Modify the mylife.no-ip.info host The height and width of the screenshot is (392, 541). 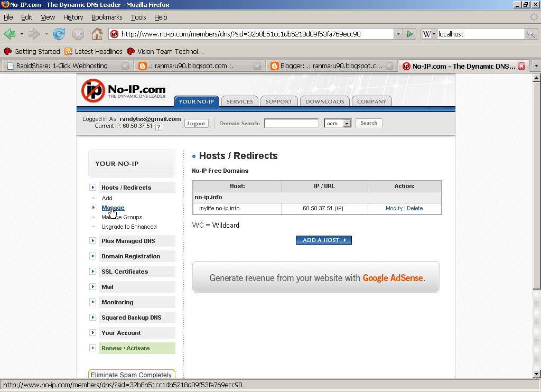click(394, 208)
